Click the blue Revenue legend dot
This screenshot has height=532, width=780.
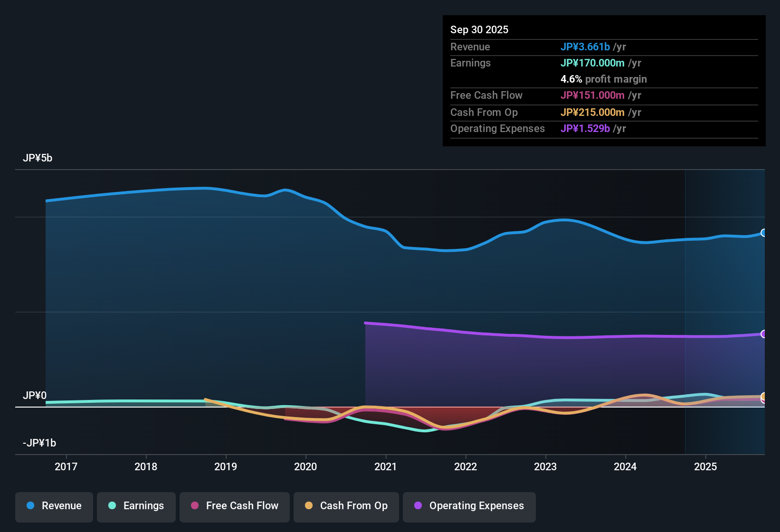[31, 506]
